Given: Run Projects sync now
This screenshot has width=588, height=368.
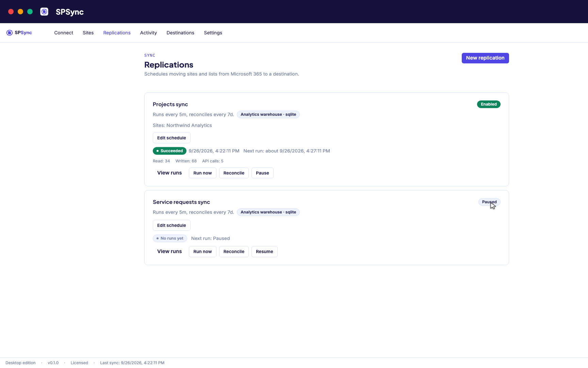Looking at the screenshot, I should pos(202,173).
